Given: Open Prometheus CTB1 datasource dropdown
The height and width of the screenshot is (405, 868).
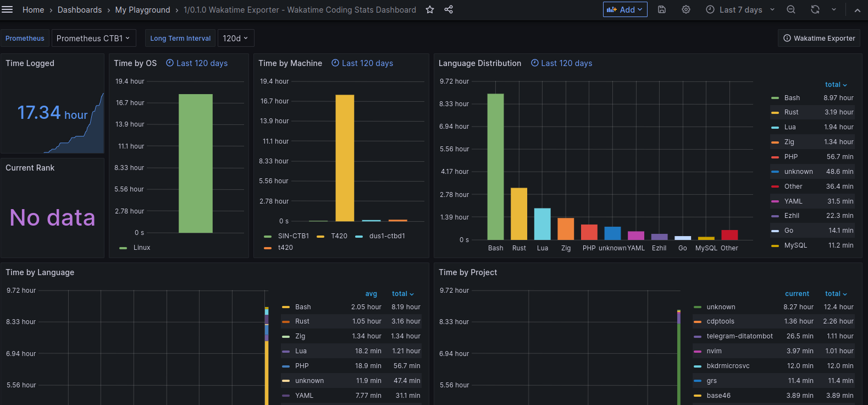Looking at the screenshot, I should 93,38.
